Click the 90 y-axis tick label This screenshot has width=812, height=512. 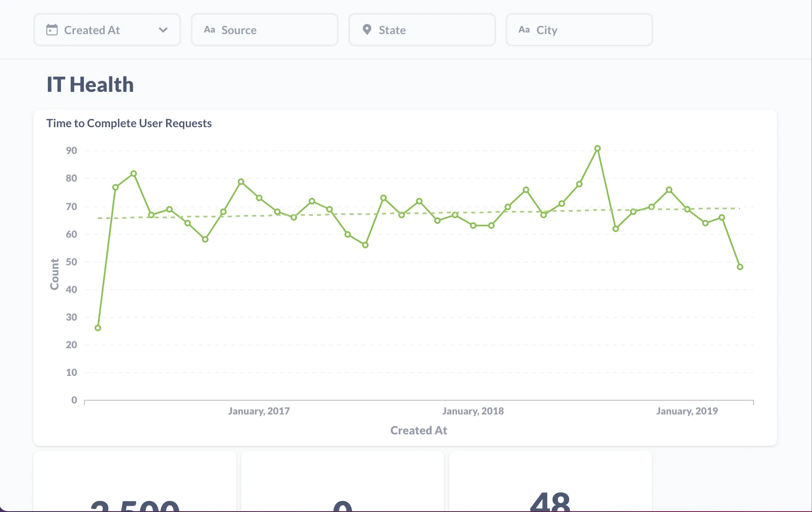coord(71,151)
